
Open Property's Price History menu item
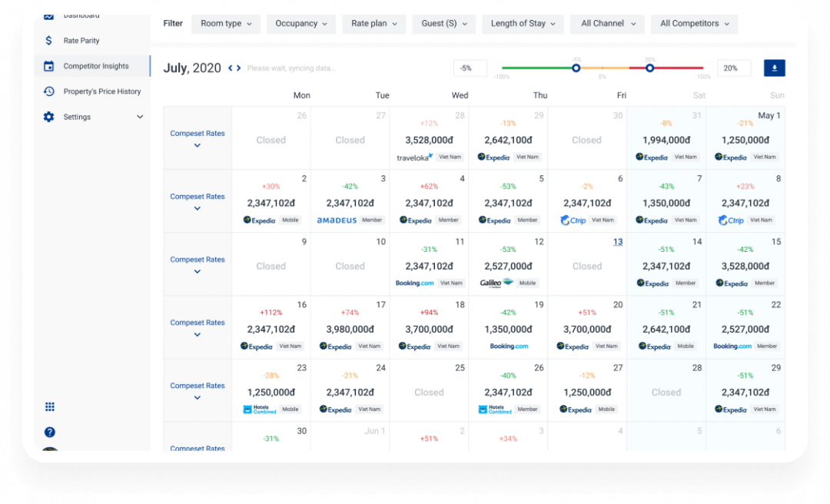click(102, 91)
